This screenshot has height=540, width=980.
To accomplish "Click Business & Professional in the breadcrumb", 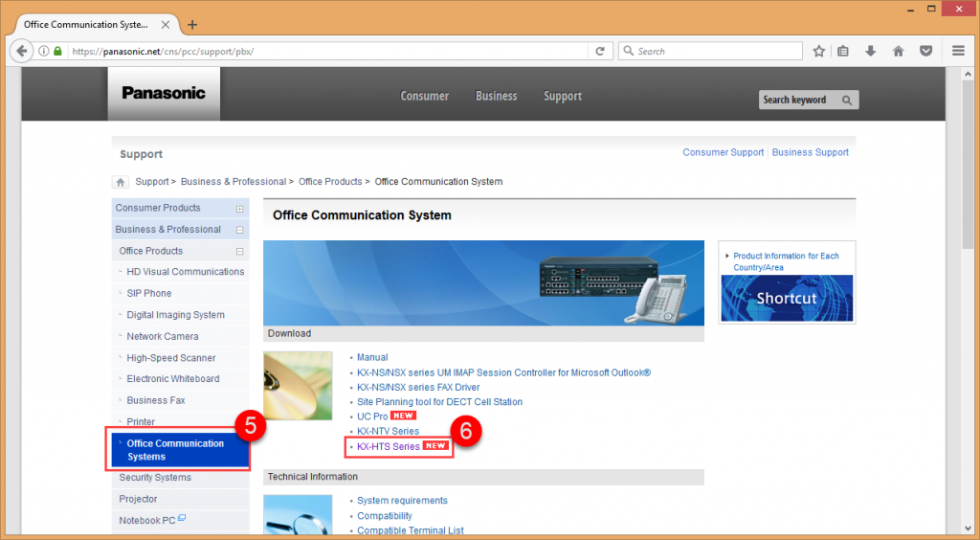I will pyautogui.click(x=234, y=182).
